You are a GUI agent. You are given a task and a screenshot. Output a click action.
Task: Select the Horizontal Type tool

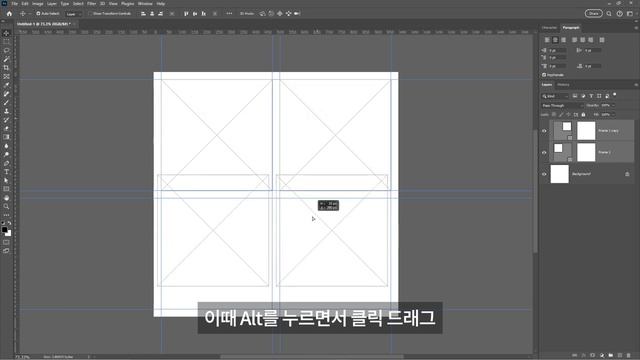(x=6, y=172)
